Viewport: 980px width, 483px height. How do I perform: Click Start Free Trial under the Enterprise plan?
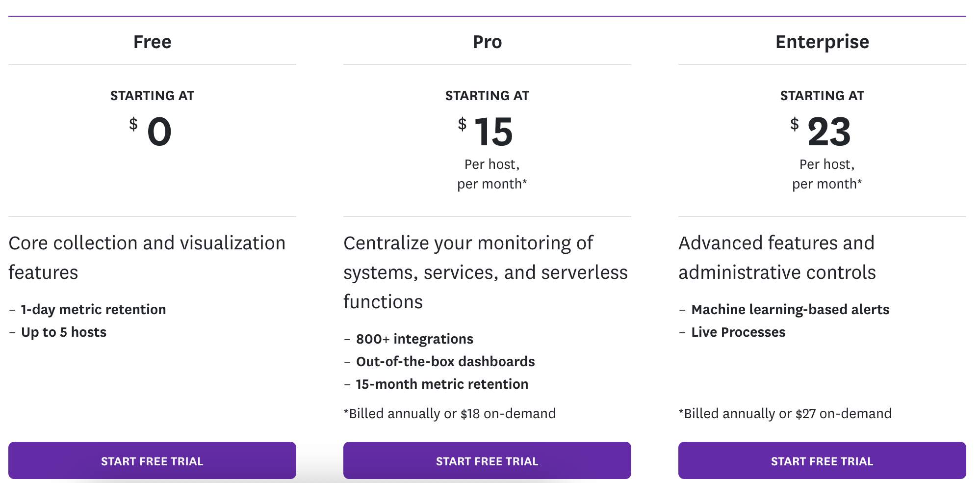(822, 460)
